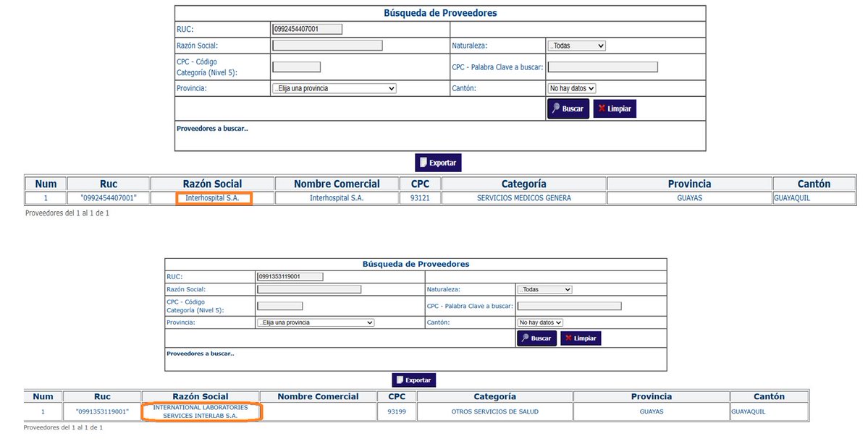
Task: Click upper Exportar button above Interhospital table
Action: click(x=438, y=163)
